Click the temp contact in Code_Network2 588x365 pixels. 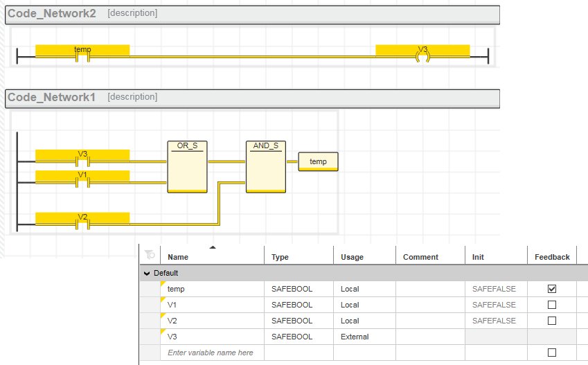(82, 55)
